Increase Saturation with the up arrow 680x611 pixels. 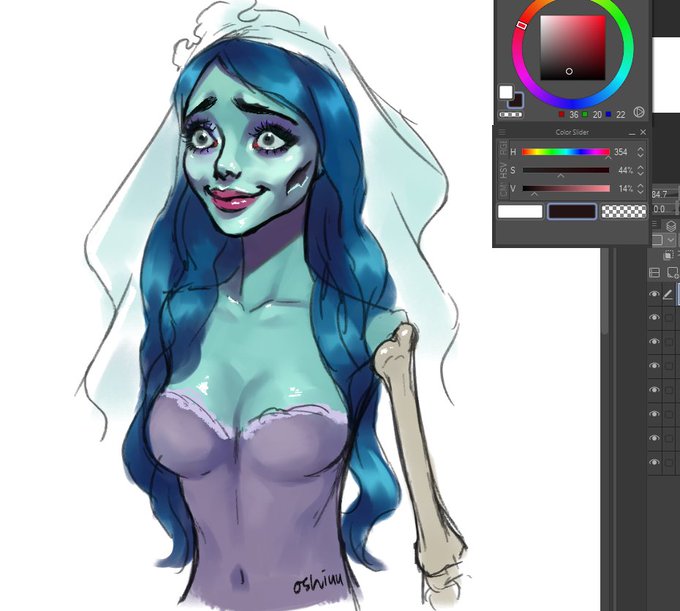pos(641,167)
